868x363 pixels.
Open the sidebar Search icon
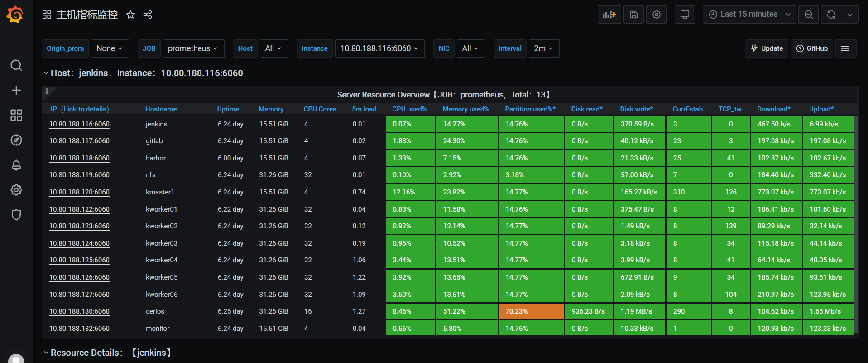click(x=16, y=66)
